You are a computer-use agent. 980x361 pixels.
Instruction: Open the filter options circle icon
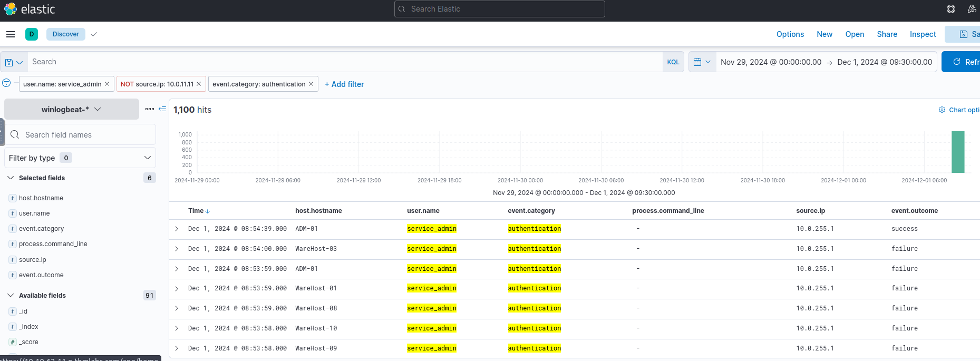click(6, 83)
